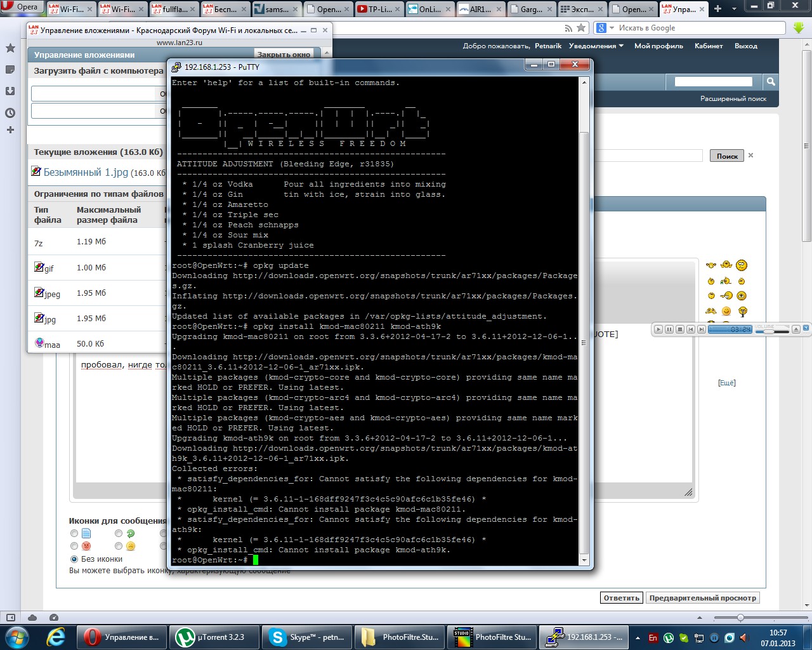The width and height of the screenshot is (812, 650).
Task: Open the new tab plus button
Action: pos(718,9)
